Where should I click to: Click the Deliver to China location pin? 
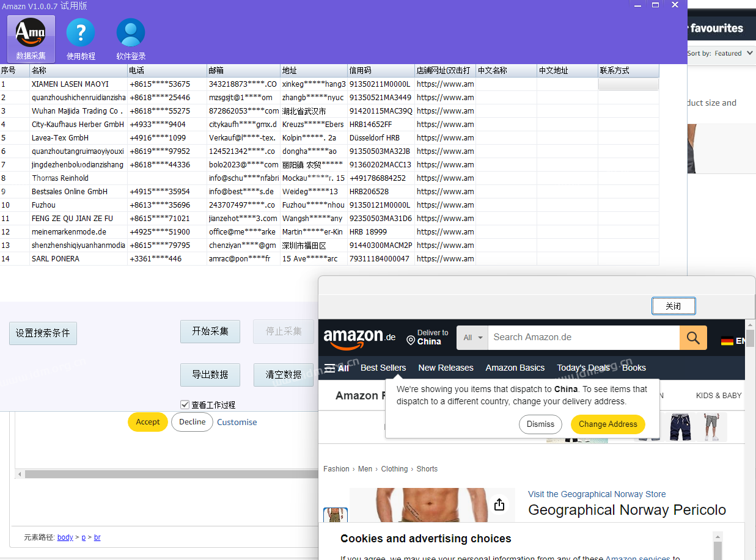click(427, 337)
